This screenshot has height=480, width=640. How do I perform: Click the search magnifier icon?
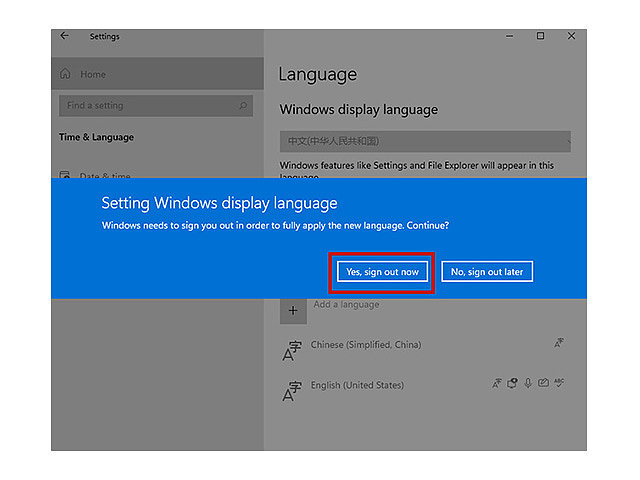(243, 106)
